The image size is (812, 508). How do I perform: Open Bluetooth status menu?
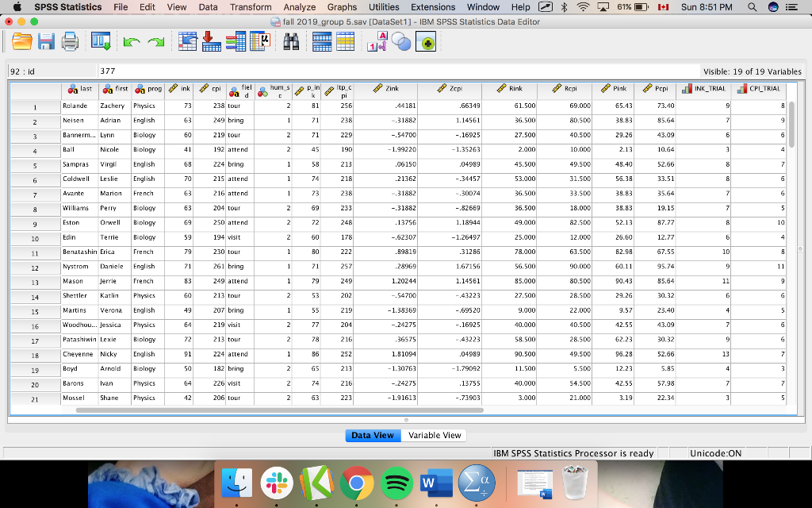click(x=565, y=6)
